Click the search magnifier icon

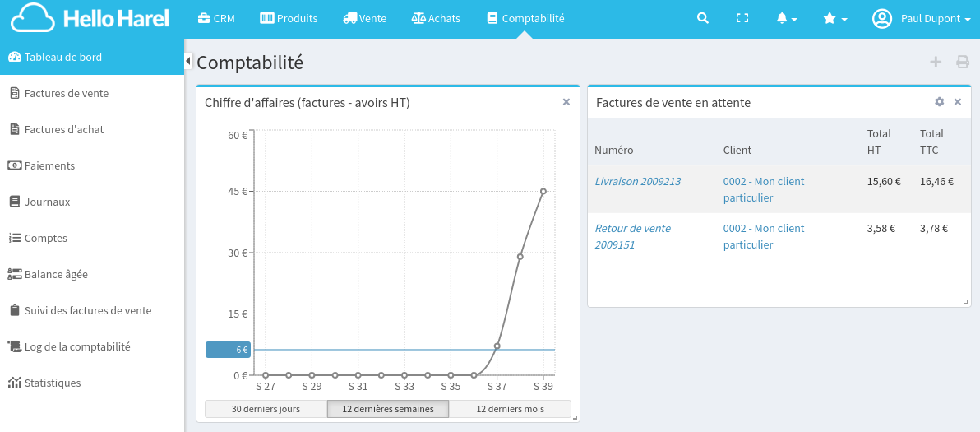pyautogui.click(x=702, y=18)
